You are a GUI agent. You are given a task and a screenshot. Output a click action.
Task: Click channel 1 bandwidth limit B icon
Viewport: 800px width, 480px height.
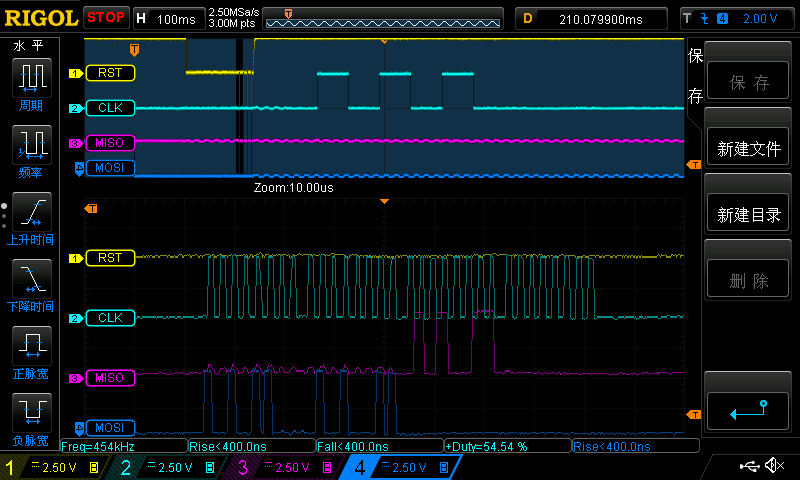tap(94, 467)
